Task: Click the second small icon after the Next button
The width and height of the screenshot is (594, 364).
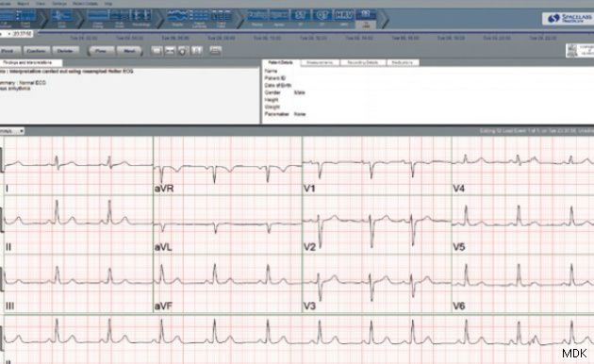Action: 170,50
